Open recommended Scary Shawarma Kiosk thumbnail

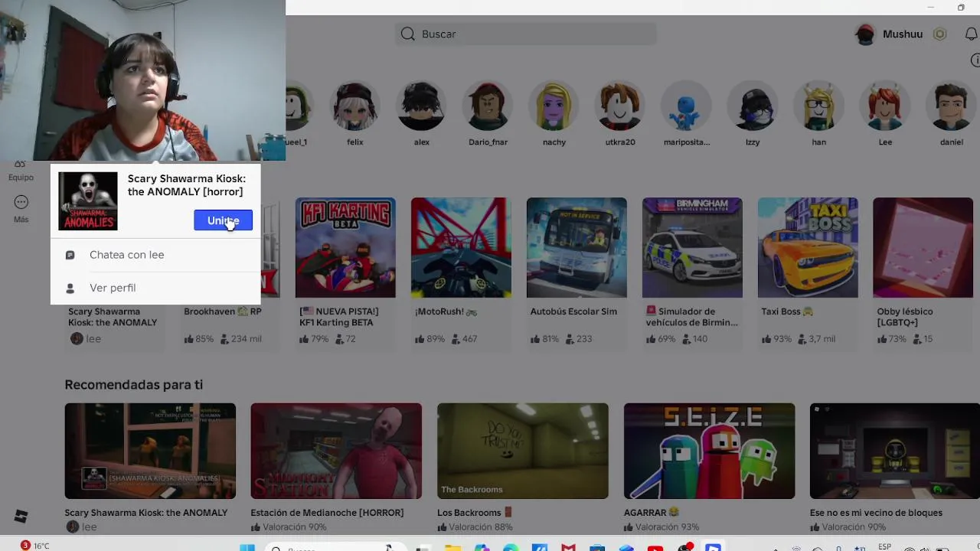(150, 451)
